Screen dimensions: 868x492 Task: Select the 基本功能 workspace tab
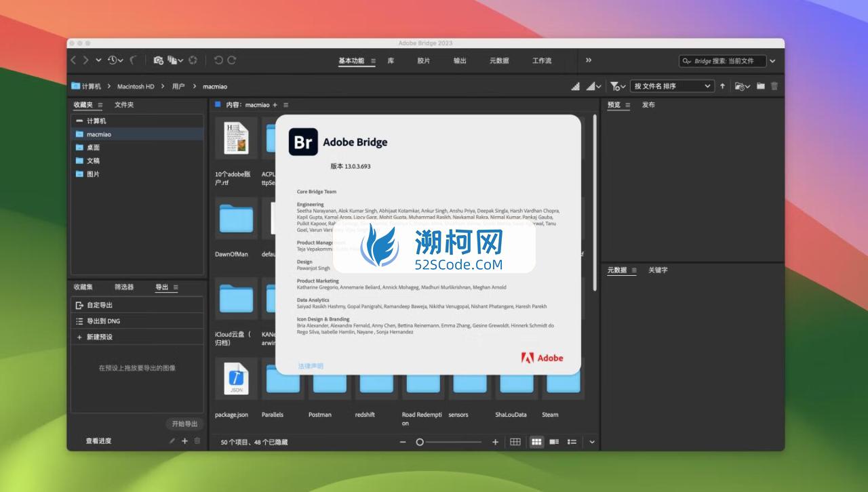(x=351, y=61)
